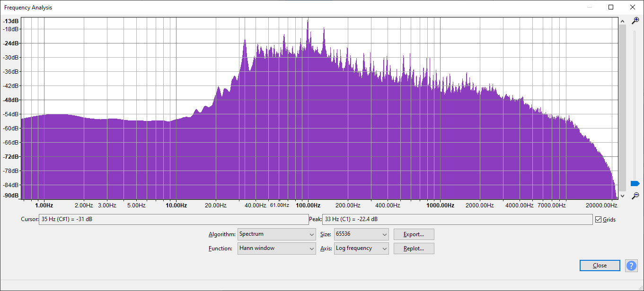Open the Algorithm dropdown showing Spectrum
Viewport: 644px width, 291px height.
tap(276, 234)
